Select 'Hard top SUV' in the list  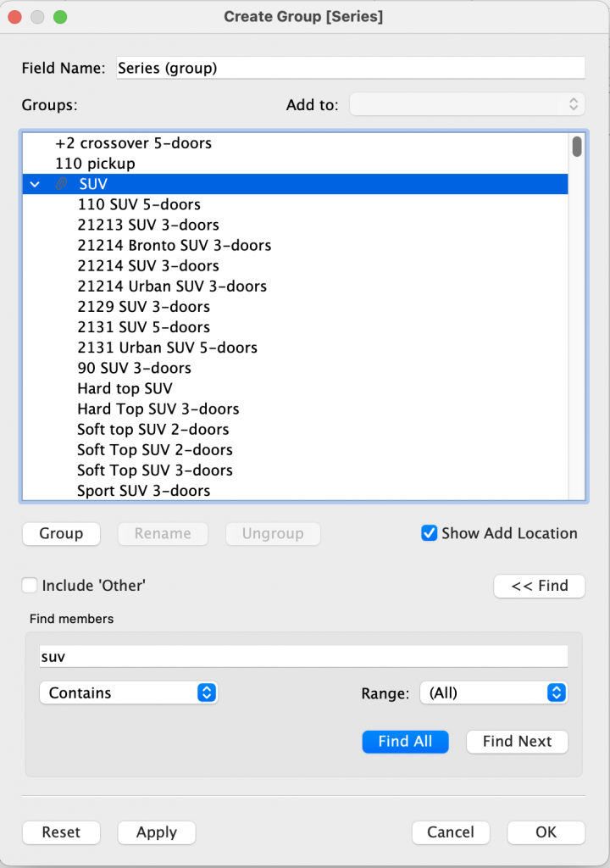point(125,388)
